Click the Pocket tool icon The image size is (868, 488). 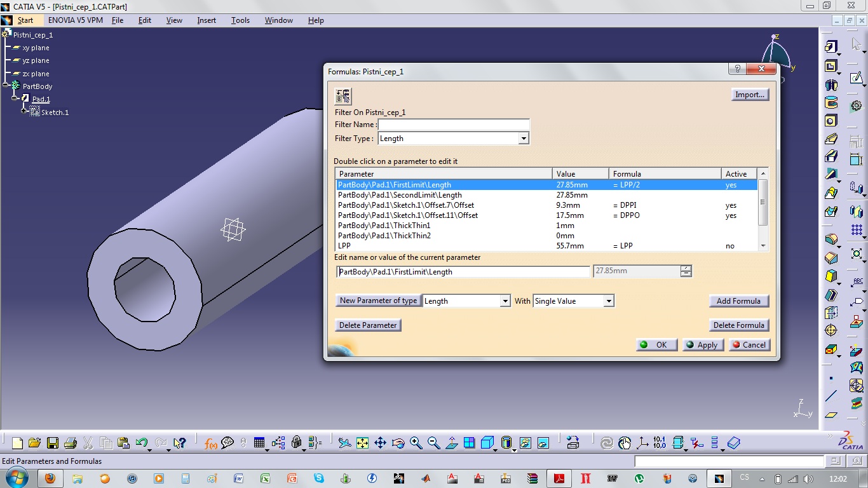[x=831, y=66]
